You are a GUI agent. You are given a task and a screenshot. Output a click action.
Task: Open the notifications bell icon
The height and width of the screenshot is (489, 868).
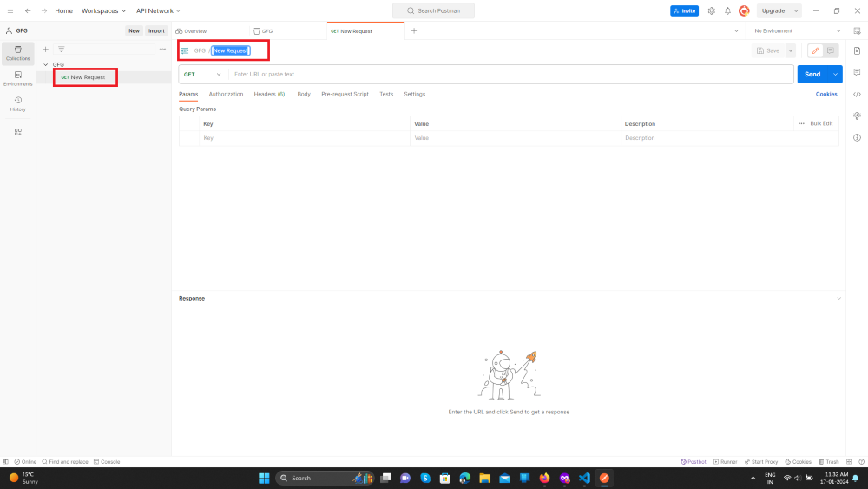click(727, 10)
